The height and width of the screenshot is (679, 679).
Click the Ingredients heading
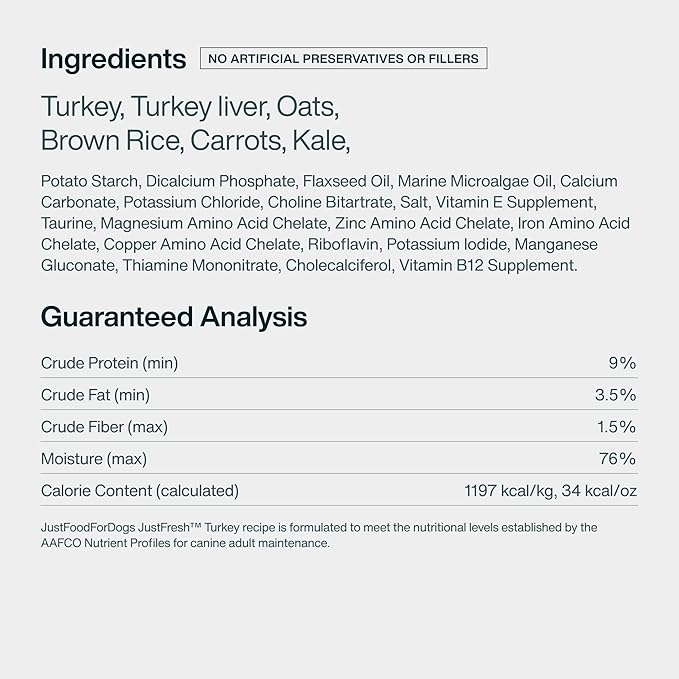[x=113, y=59]
